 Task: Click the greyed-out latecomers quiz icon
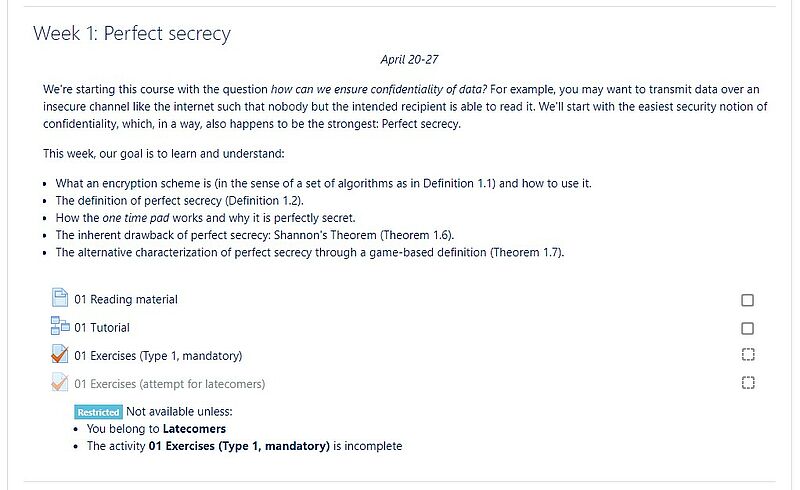coord(59,382)
